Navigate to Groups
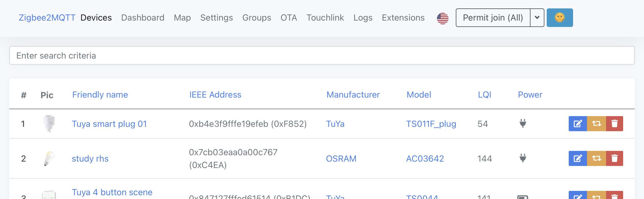Image resolution: width=644 pixels, height=199 pixels. pos(257,18)
